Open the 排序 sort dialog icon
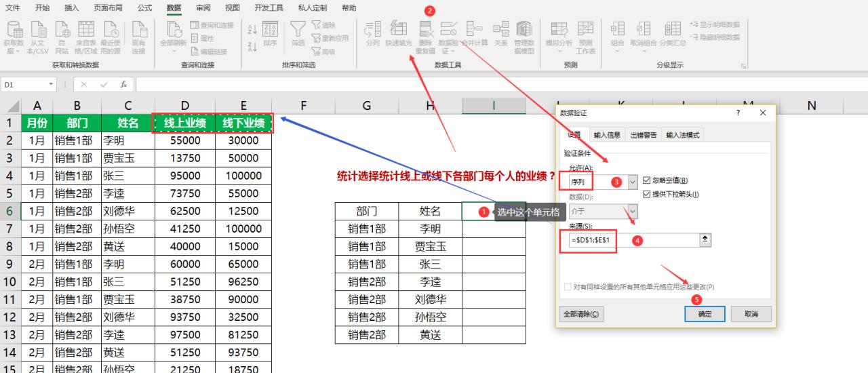Image resolution: width=868 pixels, height=373 pixels. click(x=270, y=34)
